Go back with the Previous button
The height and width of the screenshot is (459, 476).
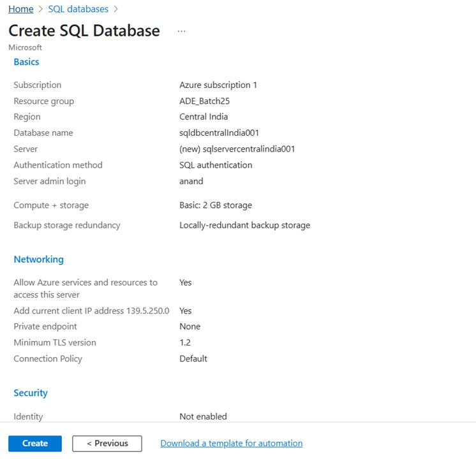pos(107,443)
